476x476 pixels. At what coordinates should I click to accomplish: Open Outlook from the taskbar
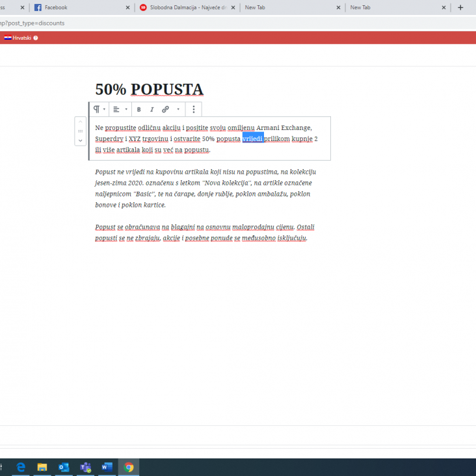(x=64, y=467)
